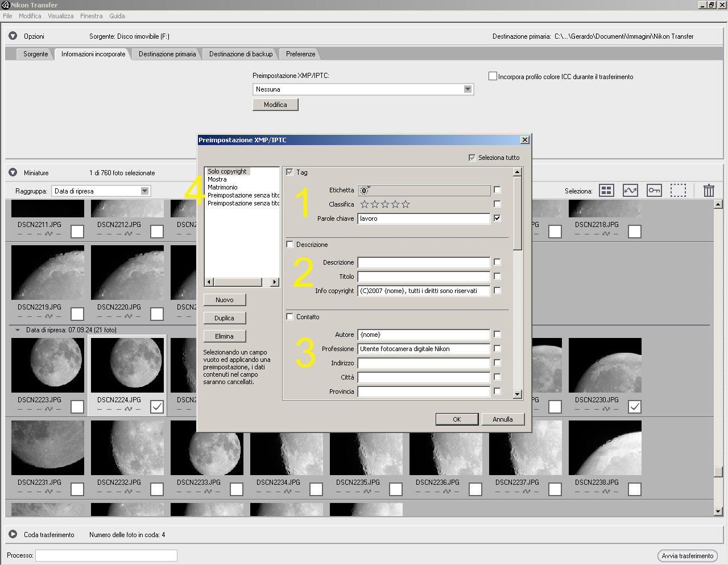Viewport: 728px width, 565px height.
Task: Set the fifth star in Classifica
Action: pos(406,204)
